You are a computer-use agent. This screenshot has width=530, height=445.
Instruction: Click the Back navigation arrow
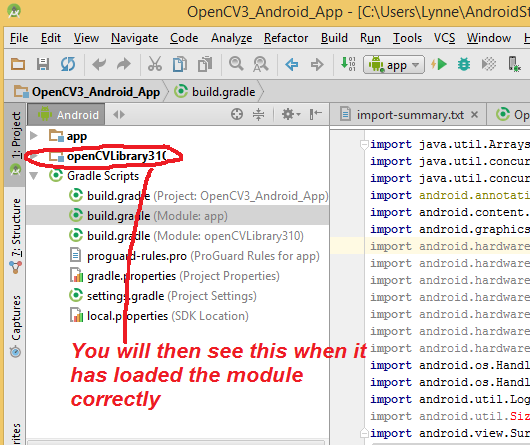pyautogui.click(x=292, y=64)
